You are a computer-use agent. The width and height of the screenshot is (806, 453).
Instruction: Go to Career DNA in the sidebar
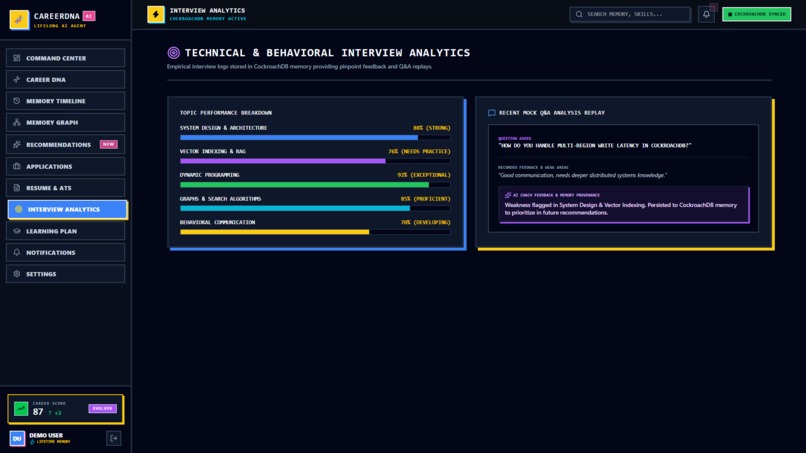tap(65, 80)
